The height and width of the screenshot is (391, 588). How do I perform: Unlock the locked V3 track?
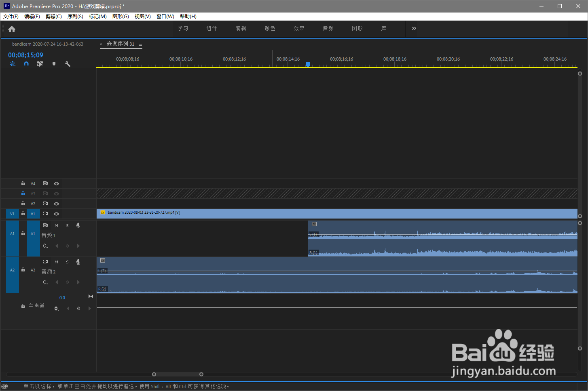click(x=23, y=193)
